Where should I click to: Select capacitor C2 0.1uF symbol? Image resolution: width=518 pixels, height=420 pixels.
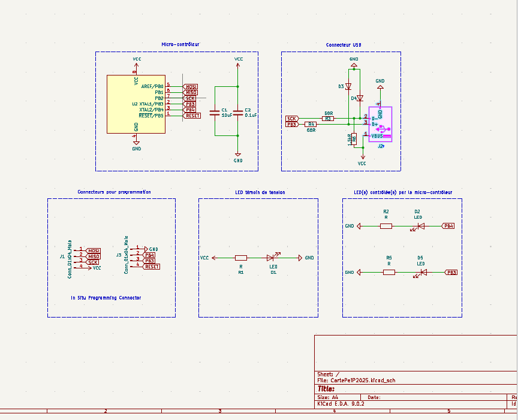[x=238, y=112]
